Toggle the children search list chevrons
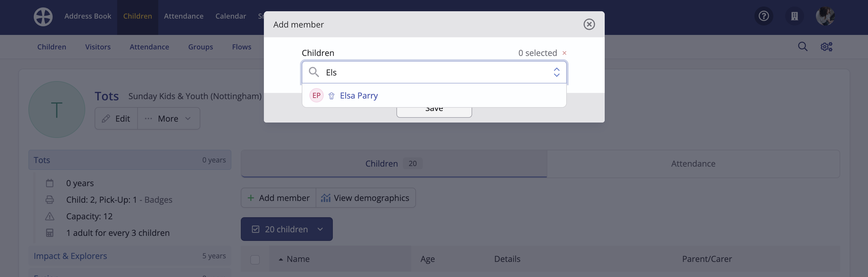The height and width of the screenshot is (277, 868). tap(556, 72)
